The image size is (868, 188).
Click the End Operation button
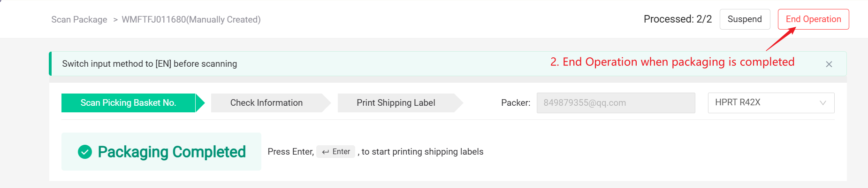[x=813, y=19]
